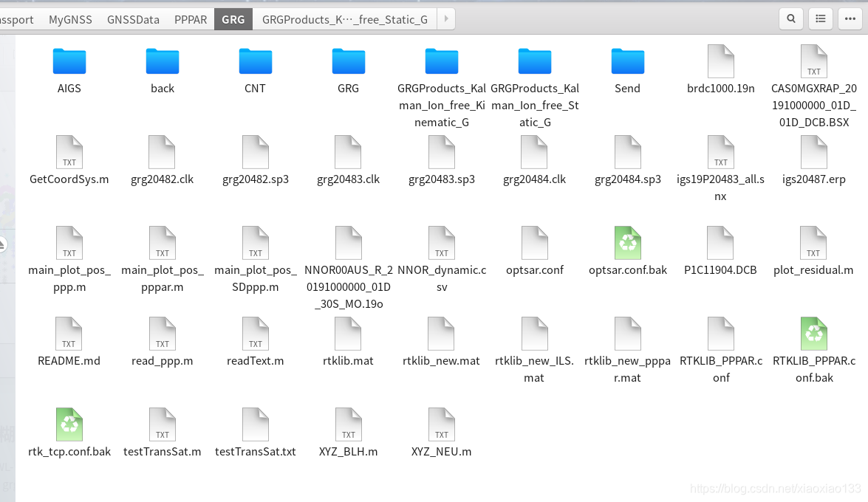Select the igs19P20483_all.snx file icon
Viewport: 868px width, 502px height.
(721, 152)
